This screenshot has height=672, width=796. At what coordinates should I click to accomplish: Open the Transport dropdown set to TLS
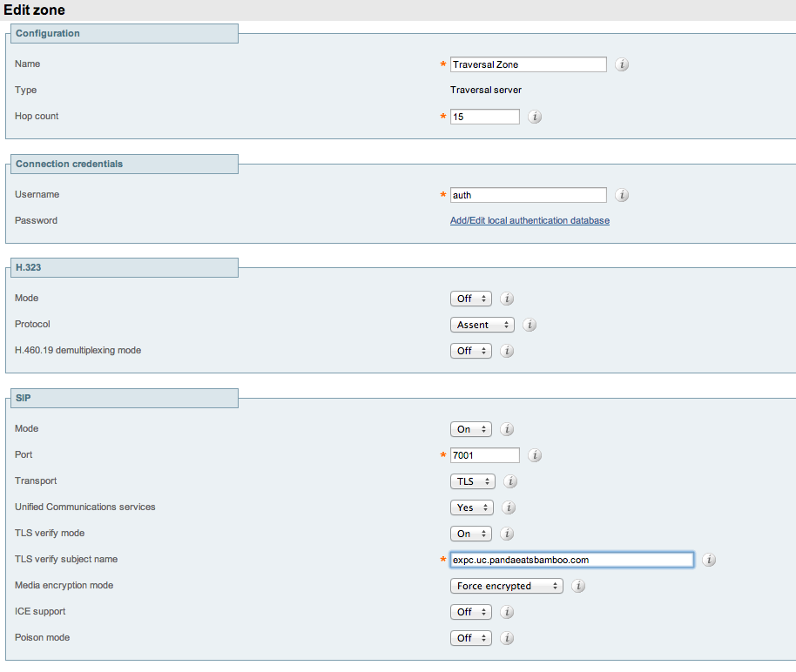pos(472,481)
